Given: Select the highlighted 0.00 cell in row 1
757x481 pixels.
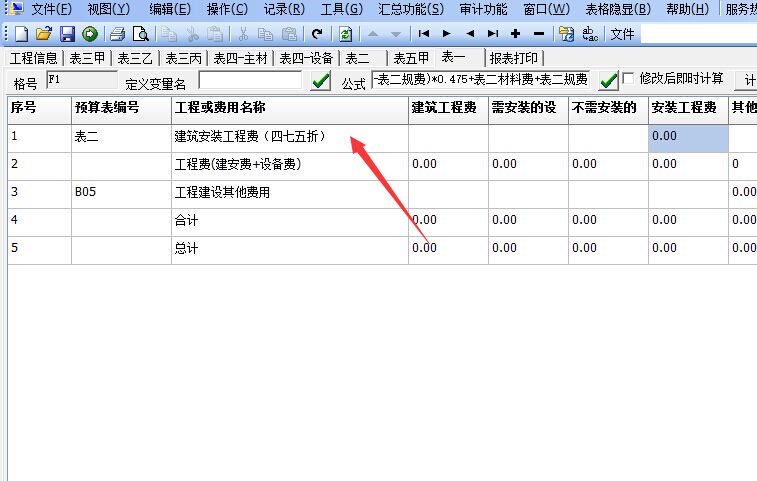Looking at the screenshot, I should click(x=688, y=139).
